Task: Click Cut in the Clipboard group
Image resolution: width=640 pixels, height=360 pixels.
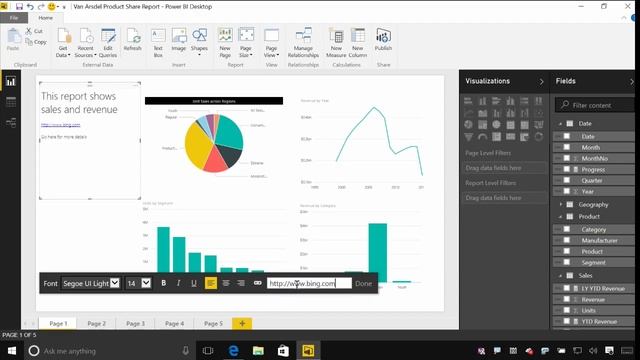Action: (x=34, y=31)
